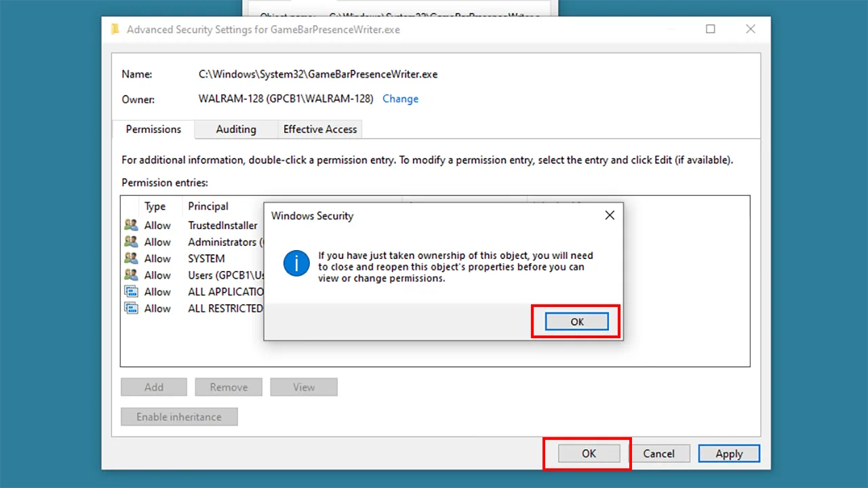Click the Enable inheritance button

point(179,417)
